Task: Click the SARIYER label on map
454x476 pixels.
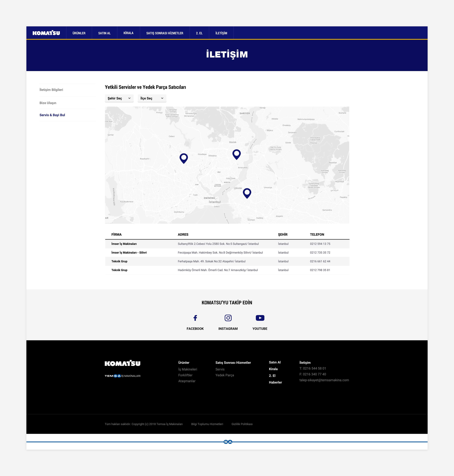Action: (x=245, y=113)
